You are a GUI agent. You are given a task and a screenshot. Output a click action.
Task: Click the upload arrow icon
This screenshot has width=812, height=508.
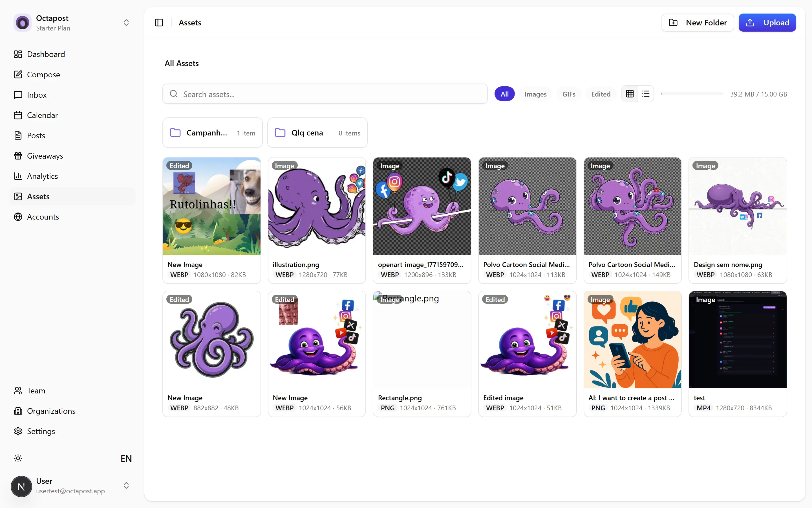click(x=750, y=23)
